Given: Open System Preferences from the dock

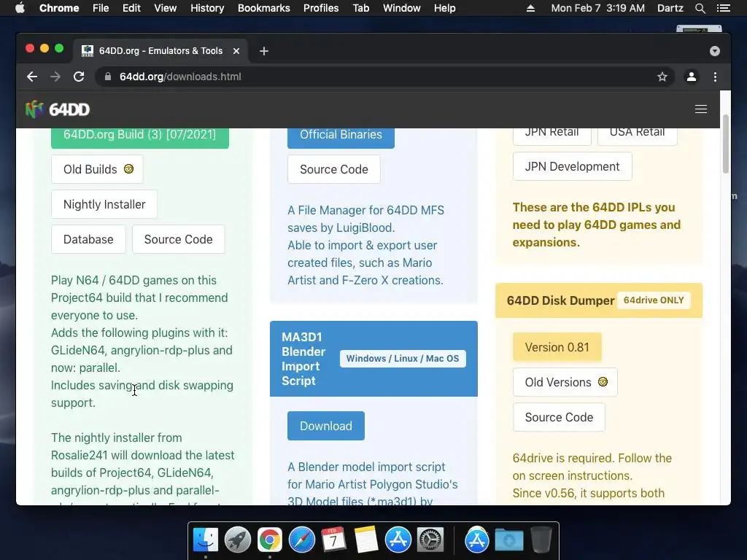Looking at the screenshot, I should coord(430,540).
